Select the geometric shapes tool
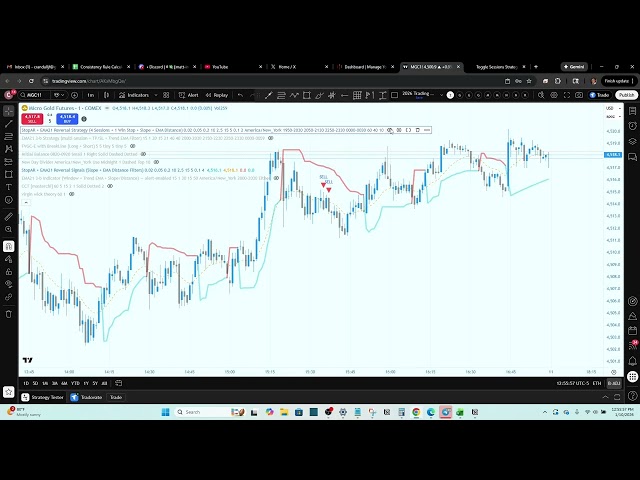Image resolution: width=640 pixels, height=480 pixels. coord(9,174)
